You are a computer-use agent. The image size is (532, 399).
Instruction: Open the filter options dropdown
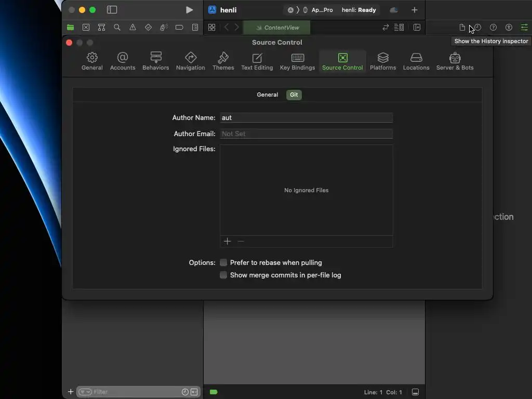[x=85, y=392]
